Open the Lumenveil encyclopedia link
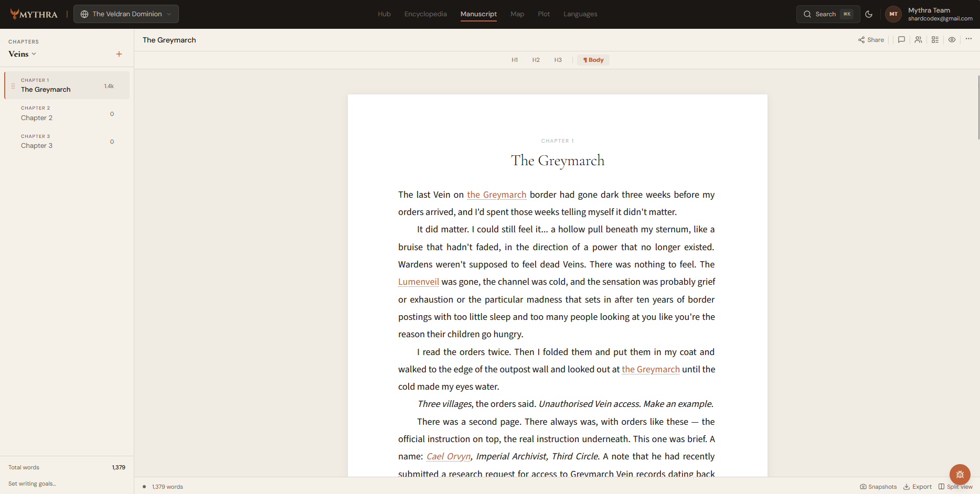Viewport: 980px width, 494px height. tap(418, 282)
